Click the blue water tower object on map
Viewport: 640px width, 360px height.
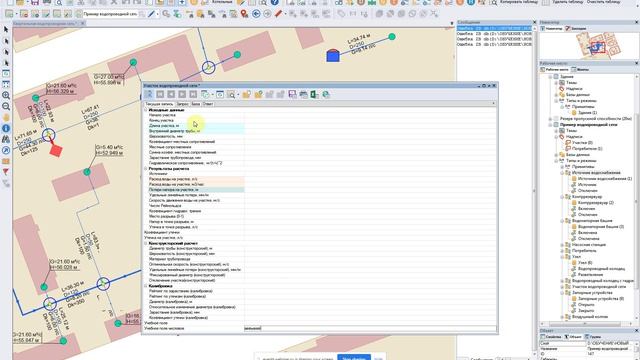pos(333,56)
